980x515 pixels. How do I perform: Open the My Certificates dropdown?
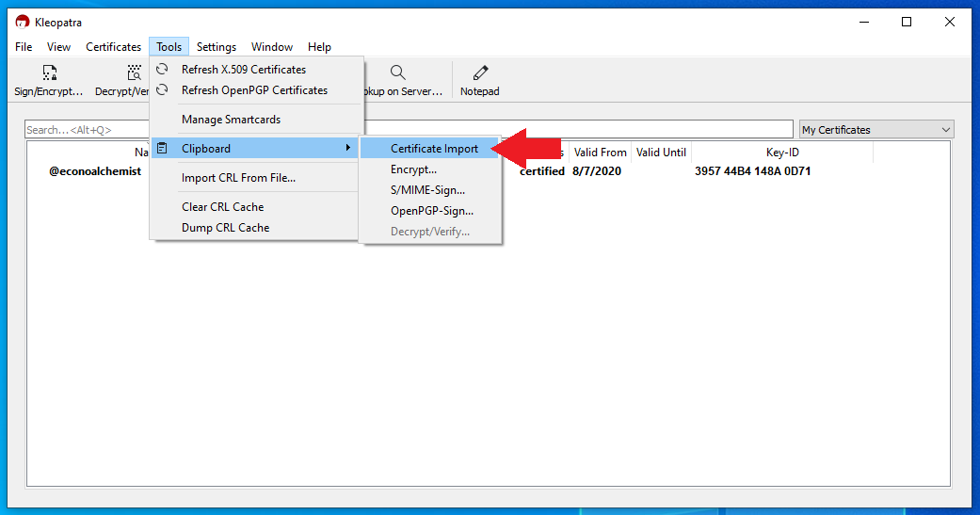(x=876, y=129)
